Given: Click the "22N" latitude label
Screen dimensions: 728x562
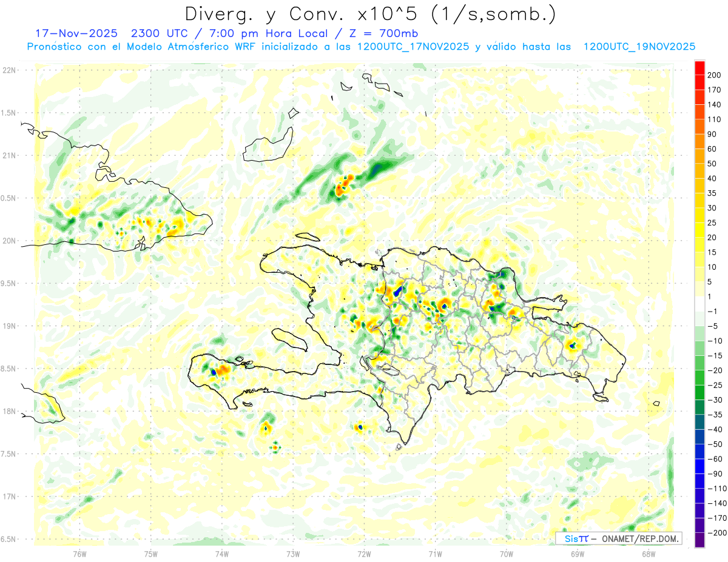Looking at the screenshot, I should [8, 70].
